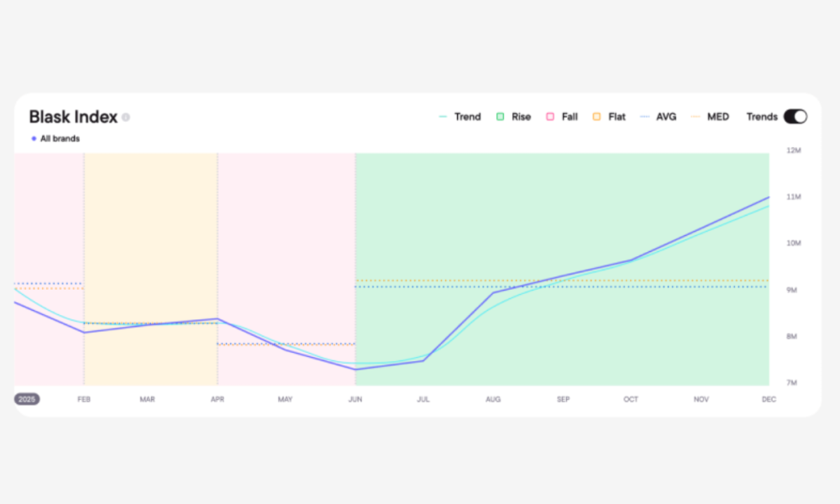Turn off the Trends toggle switch

point(795,117)
